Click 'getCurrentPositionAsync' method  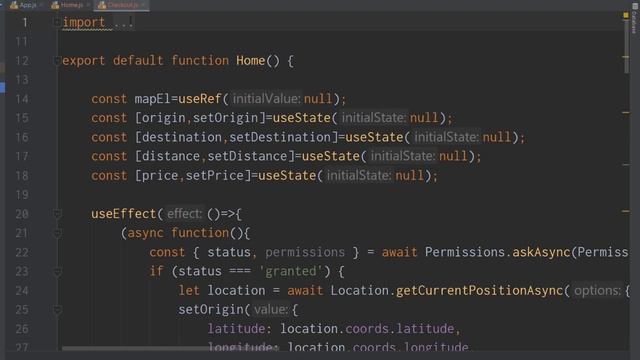point(479,291)
